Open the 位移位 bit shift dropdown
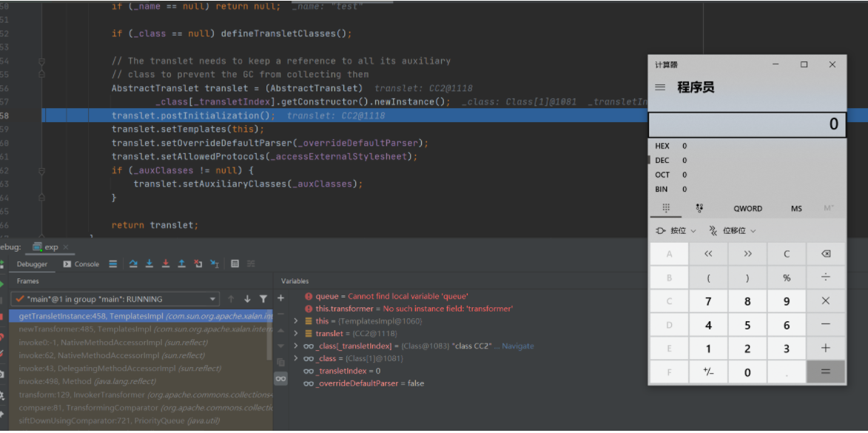The width and height of the screenshot is (868, 433). (733, 230)
